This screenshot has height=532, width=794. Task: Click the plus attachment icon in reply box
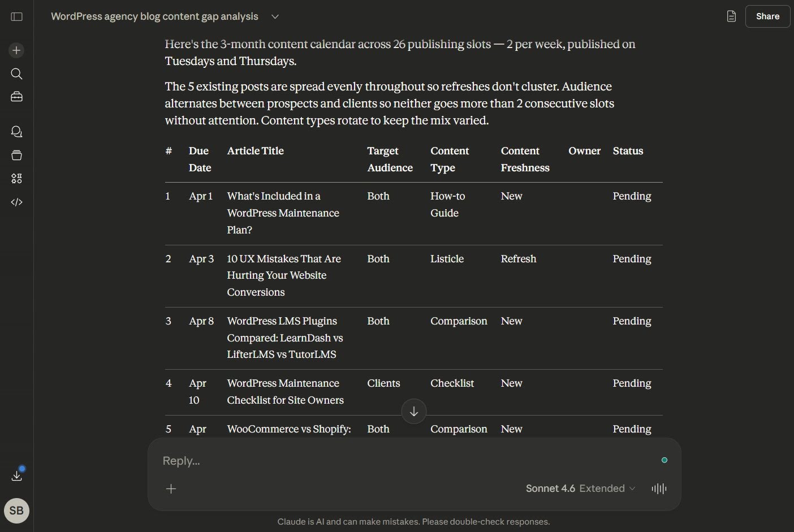point(171,488)
